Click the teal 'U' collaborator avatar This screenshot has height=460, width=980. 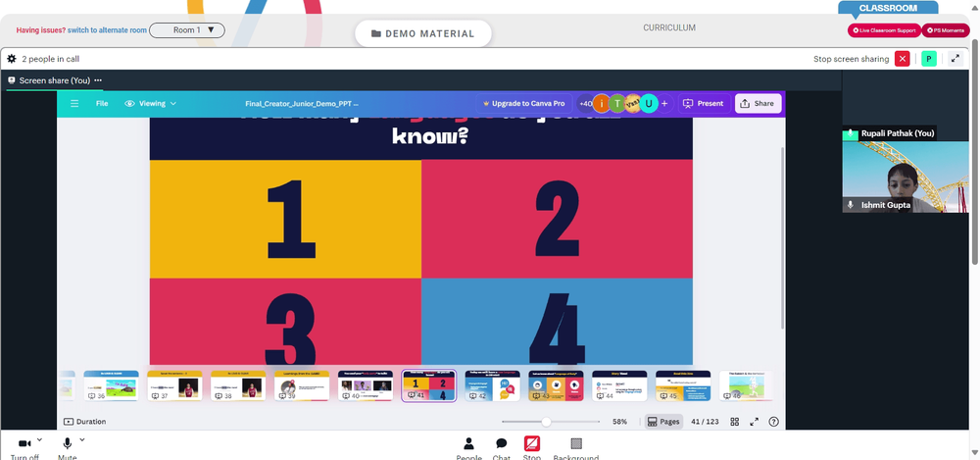(x=650, y=103)
